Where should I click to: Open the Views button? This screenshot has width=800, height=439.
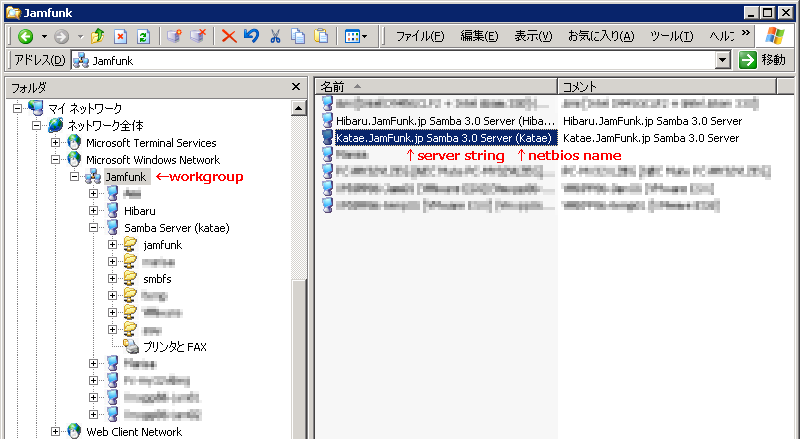click(x=356, y=36)
